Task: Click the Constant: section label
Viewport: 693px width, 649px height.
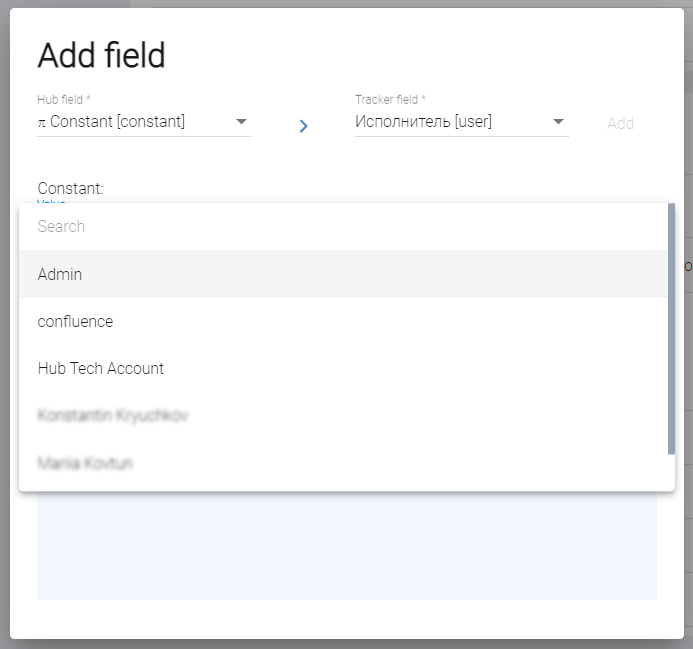Action: click(70, 188)
